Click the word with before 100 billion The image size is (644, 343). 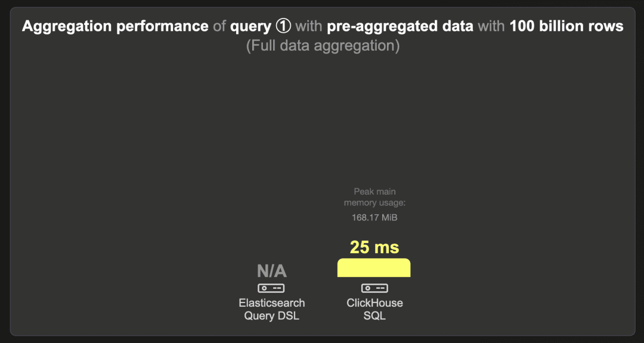click(x=492, y=27)
